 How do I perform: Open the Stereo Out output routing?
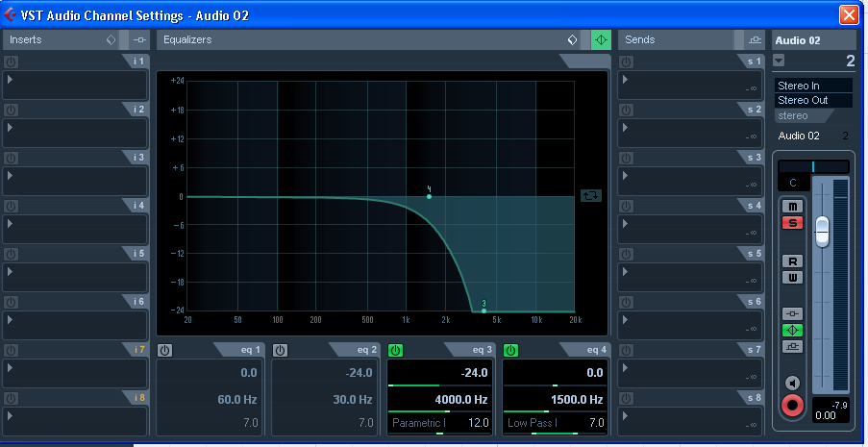click(x=814, y=100)
